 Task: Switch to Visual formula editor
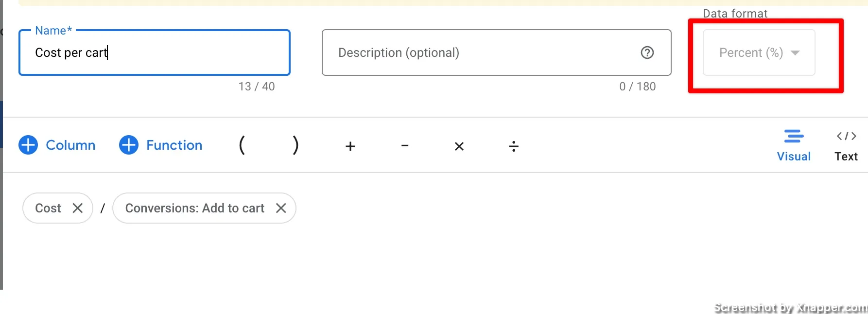(794, 145)
